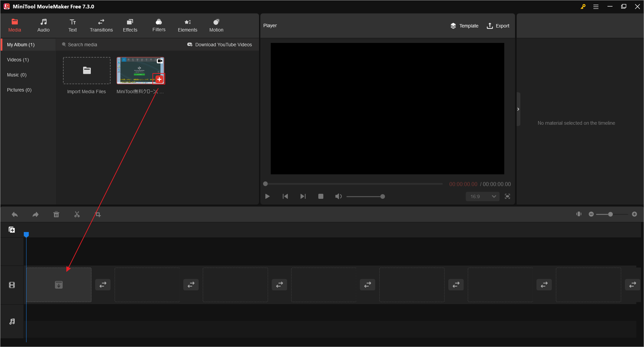This screenshot has width=644, height=347.
Task: Switch to the Transitions tab
Action: click(x=101, y=26)
